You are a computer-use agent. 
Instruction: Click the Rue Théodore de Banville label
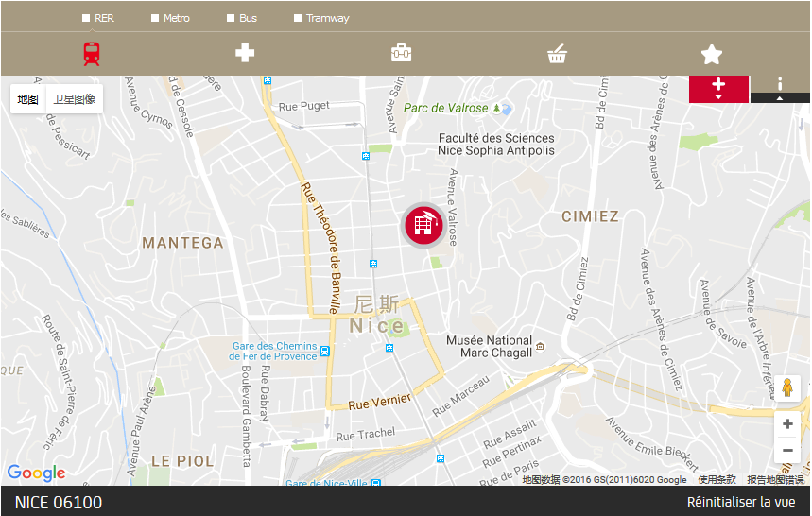(x=321, y=248)
